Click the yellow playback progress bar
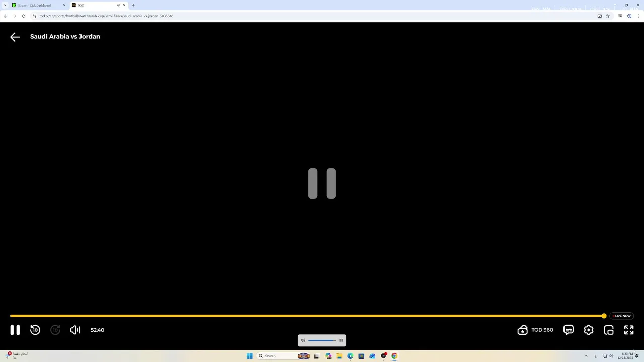This screenshot has height=362, width=644. pos(307,316)
